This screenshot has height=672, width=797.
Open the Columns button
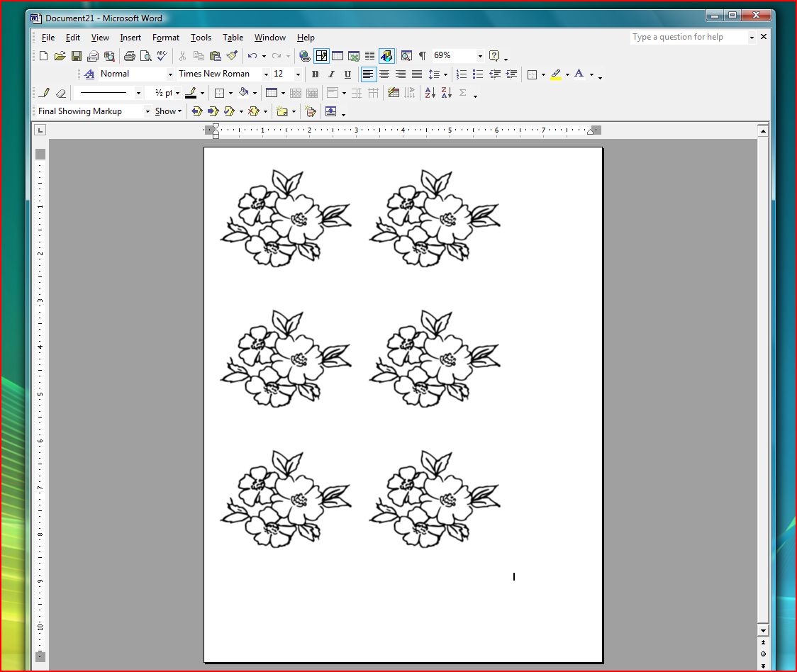pyautogui.click(x=370, y=56)
